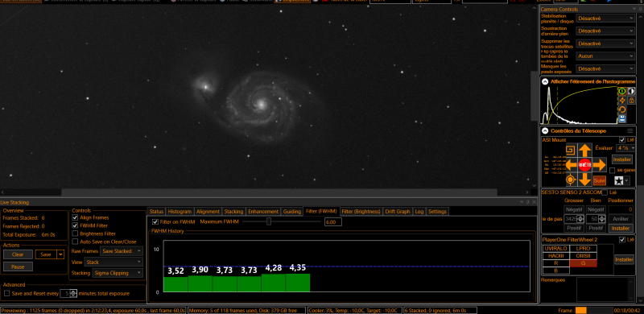Move mount north with up arrow
This screenshot has height=314, width=644.
point(585,151)
